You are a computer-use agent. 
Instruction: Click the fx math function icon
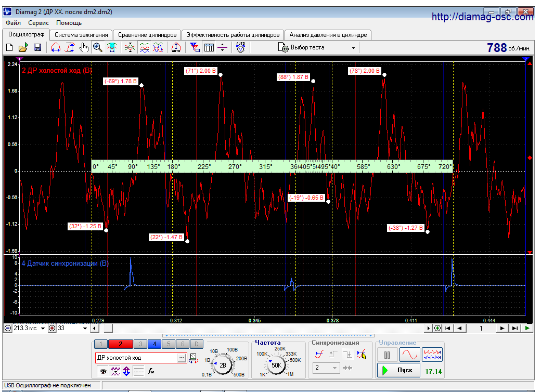(x=151, y=371)
